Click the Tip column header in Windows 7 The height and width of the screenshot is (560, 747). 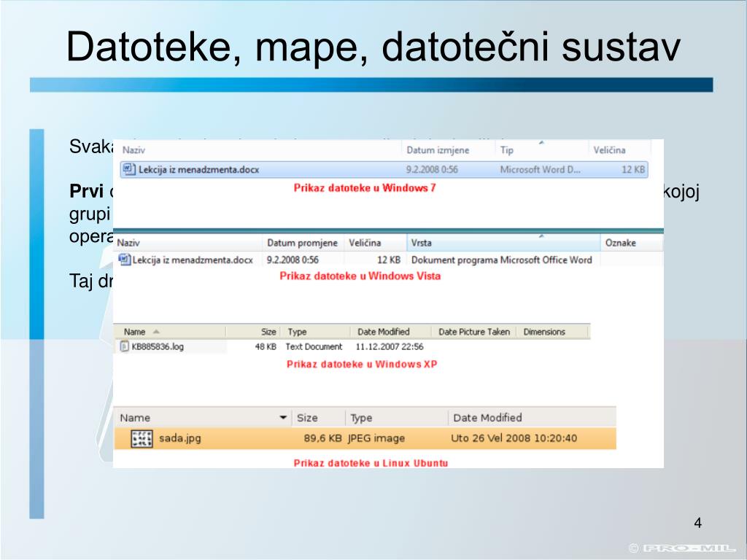click(506, 150)
